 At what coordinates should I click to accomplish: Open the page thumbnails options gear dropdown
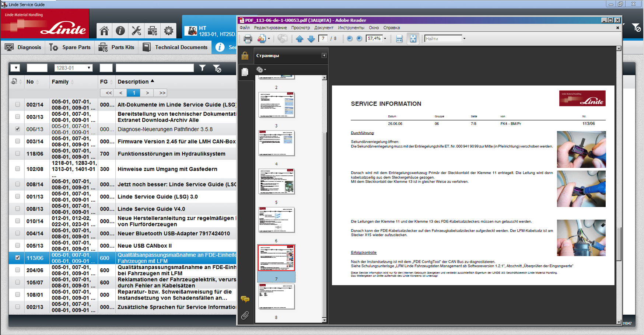(261, 70)
